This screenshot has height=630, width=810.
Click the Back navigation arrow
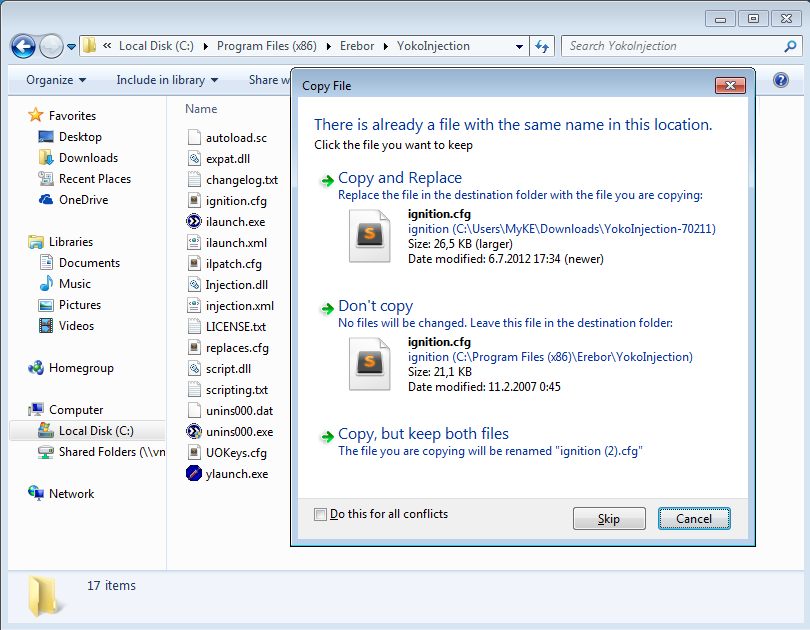point(23,46)
